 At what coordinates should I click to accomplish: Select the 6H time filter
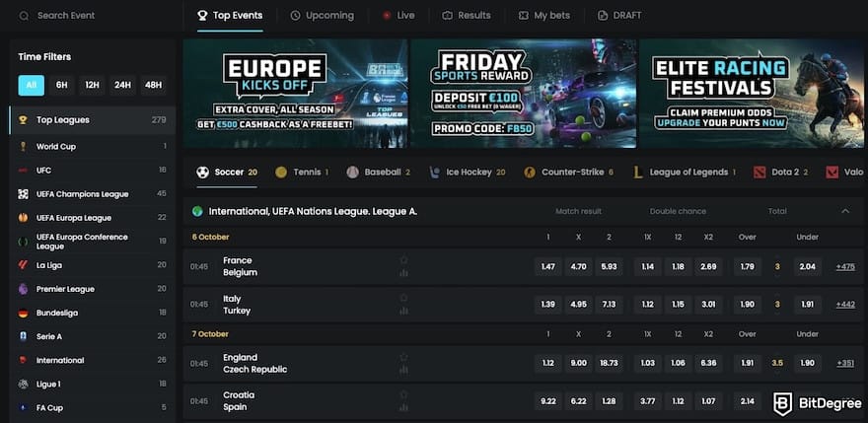(61, 85)
